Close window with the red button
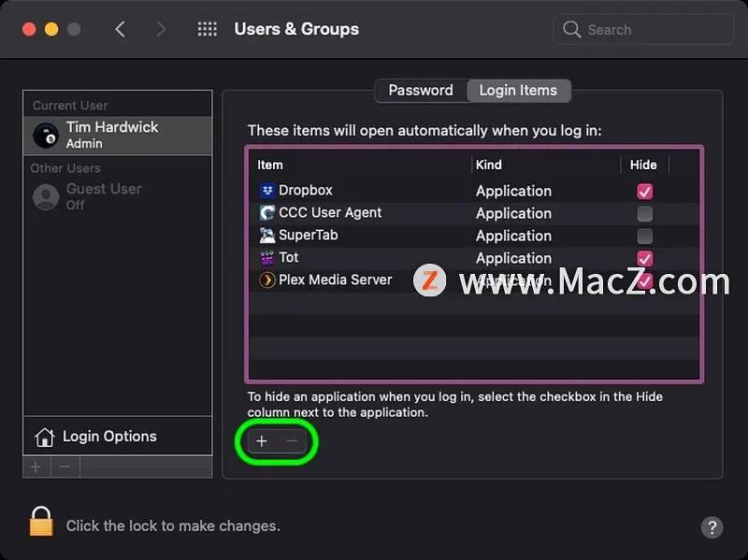The width and height of the screenshot is (748, 560). pyautogui.click(x=29, y=30)
